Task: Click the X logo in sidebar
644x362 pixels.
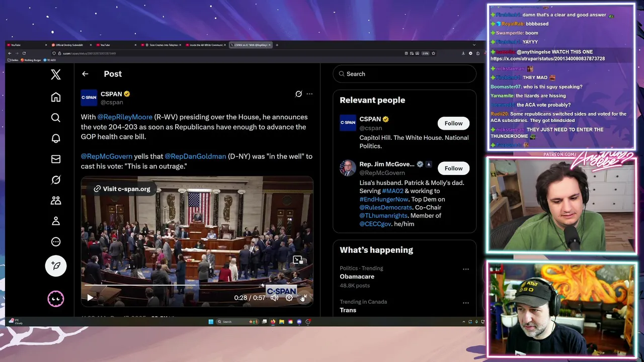Action: pos(56,75)
